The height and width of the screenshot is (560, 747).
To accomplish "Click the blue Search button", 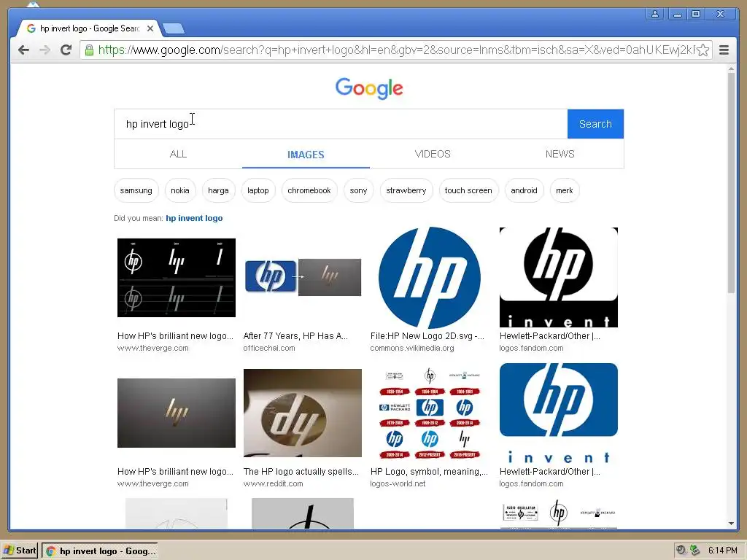I will tap(595, 124).
